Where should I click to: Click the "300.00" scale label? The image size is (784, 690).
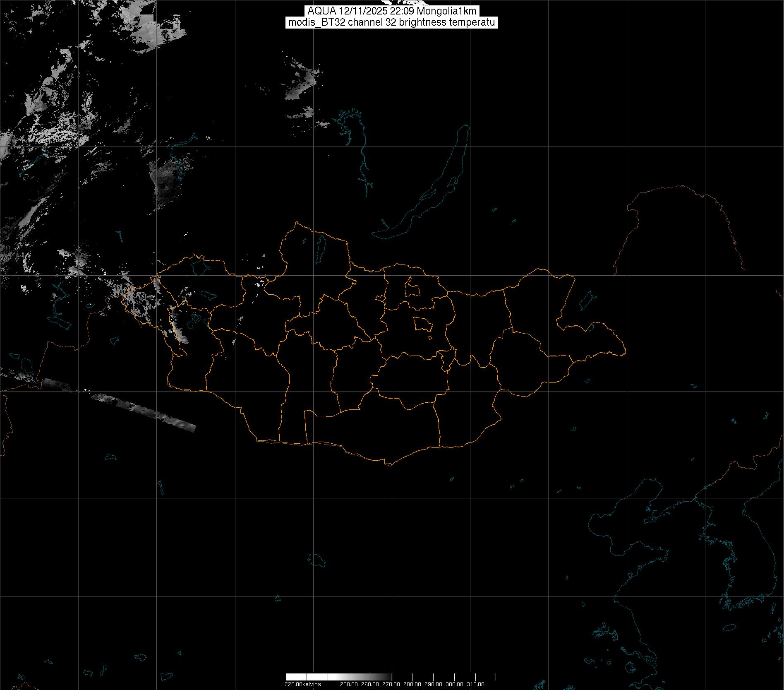(454, 684)
